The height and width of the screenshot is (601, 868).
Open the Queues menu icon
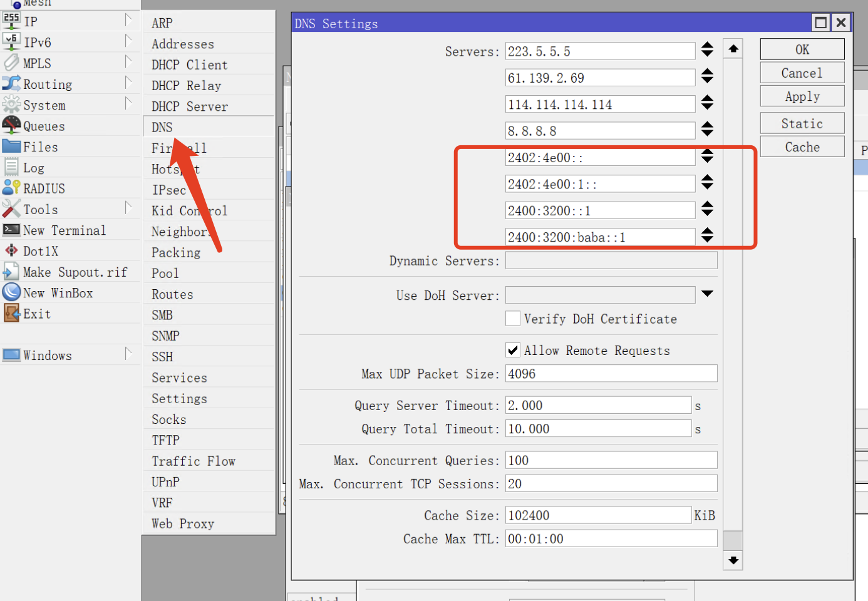click(11, 125)
